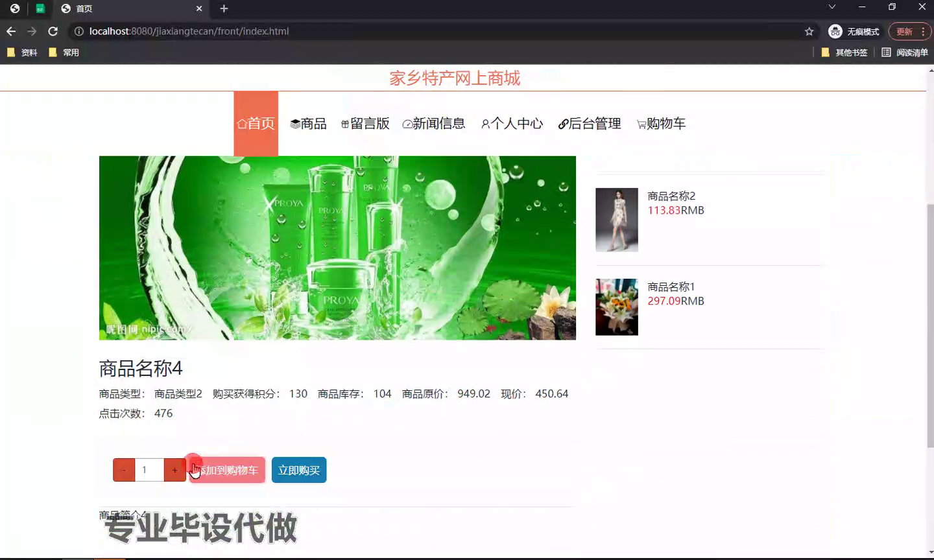Click the 商品名称4 product heading
This screenshot has width=934, height=560.
(141, 368)
